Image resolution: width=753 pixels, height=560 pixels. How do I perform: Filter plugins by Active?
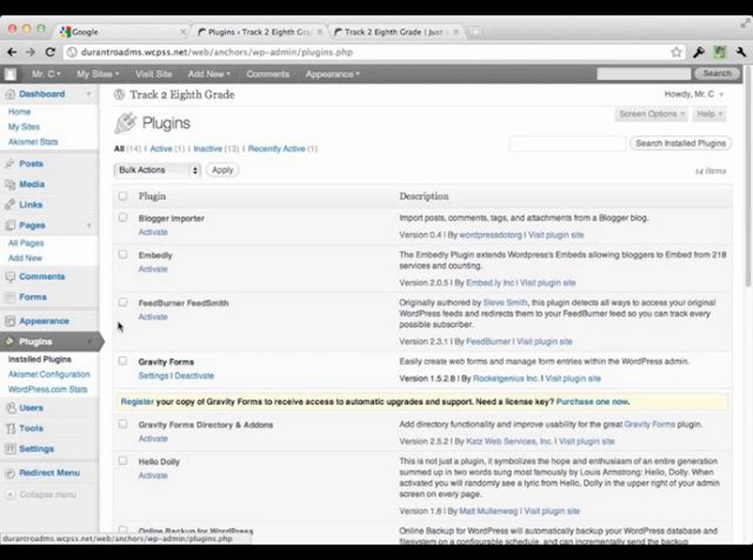(161, 149)
